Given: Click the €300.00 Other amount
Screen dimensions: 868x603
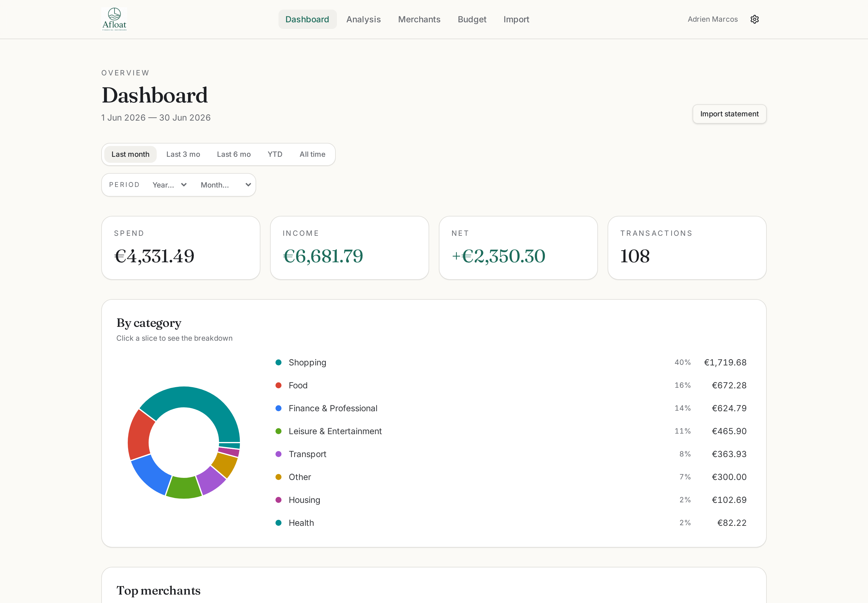Looking at the screenshot, I should point(729,477).
